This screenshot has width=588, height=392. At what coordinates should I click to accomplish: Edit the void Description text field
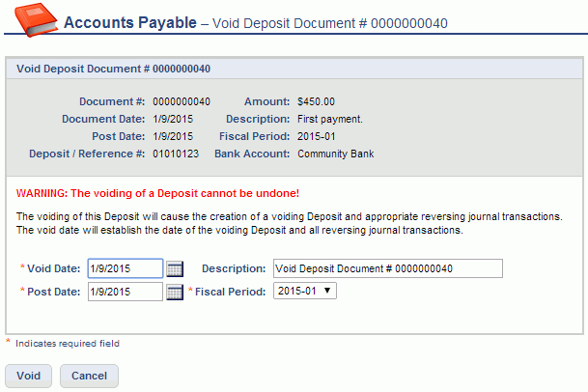[386, 268]
